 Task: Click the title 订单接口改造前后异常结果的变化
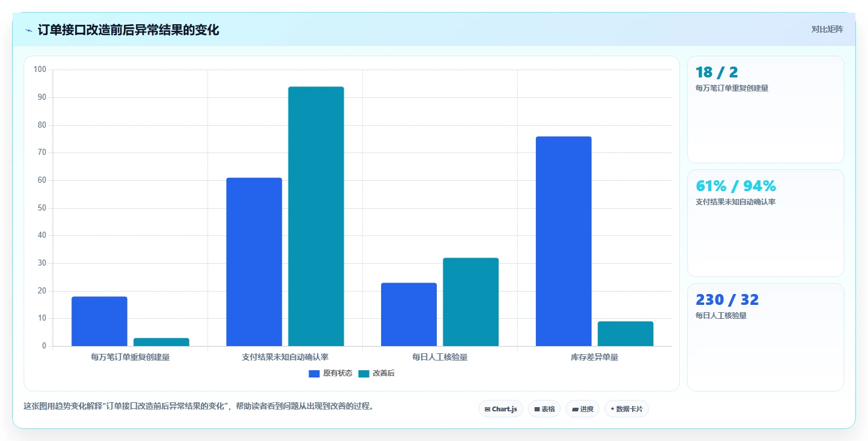(128, 30)
